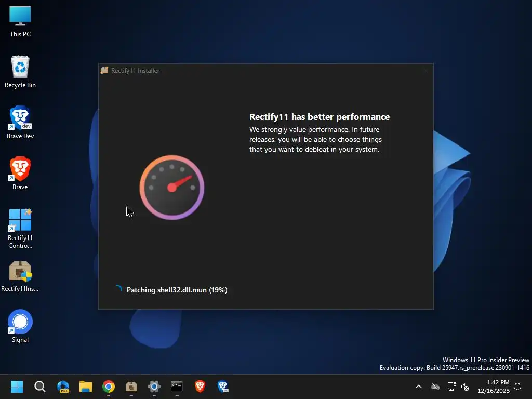The image size is (532, 399).
Task: Click the 'We strongly value performance' description text
Action: (315, 139)
